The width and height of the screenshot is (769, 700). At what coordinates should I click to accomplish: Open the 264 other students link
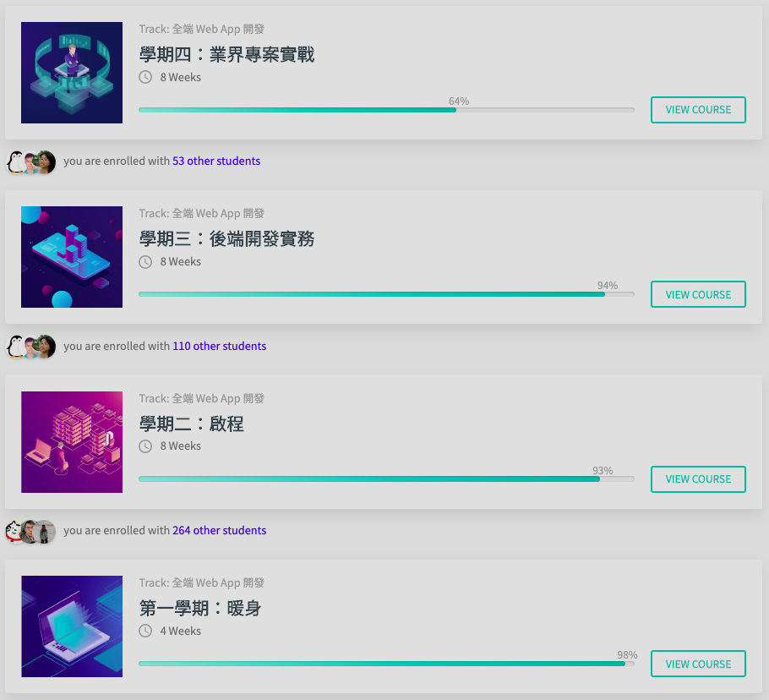point(219,530)
